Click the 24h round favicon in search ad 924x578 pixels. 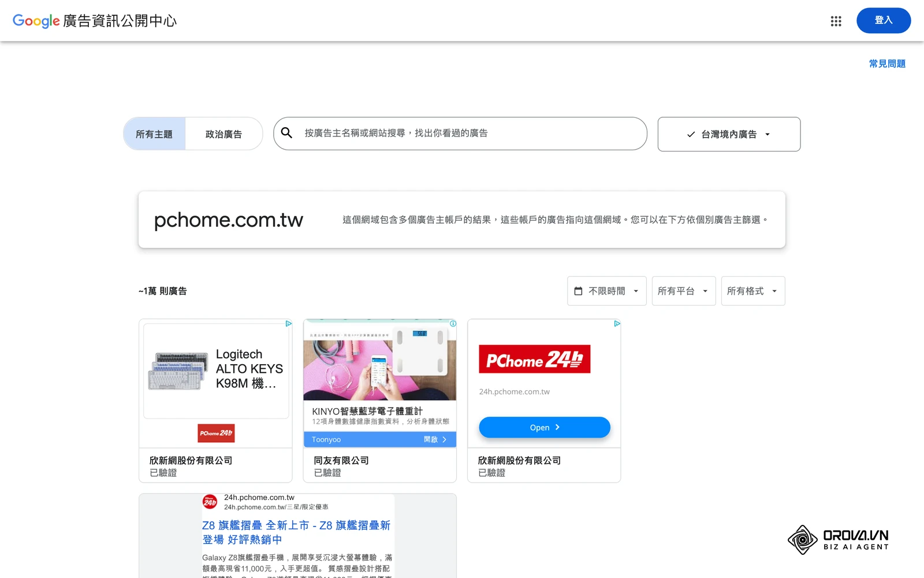210,502
